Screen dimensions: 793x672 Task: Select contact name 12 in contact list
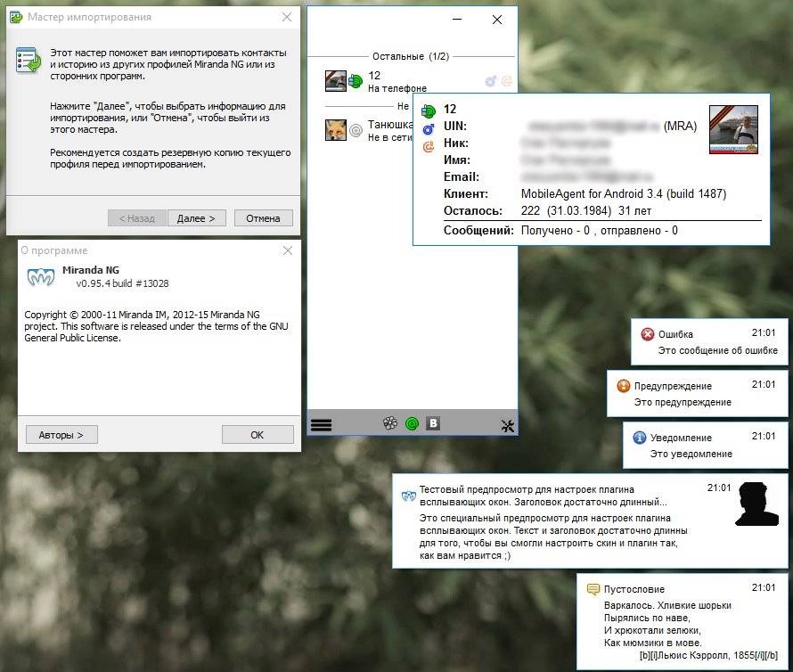click(374, 76)
